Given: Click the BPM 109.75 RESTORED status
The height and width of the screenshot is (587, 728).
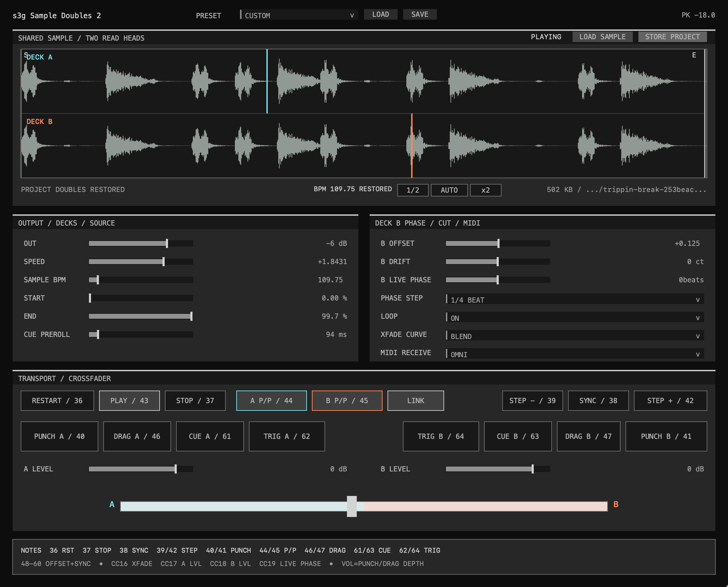Looking at the screenshot, I should pos(353,189).
